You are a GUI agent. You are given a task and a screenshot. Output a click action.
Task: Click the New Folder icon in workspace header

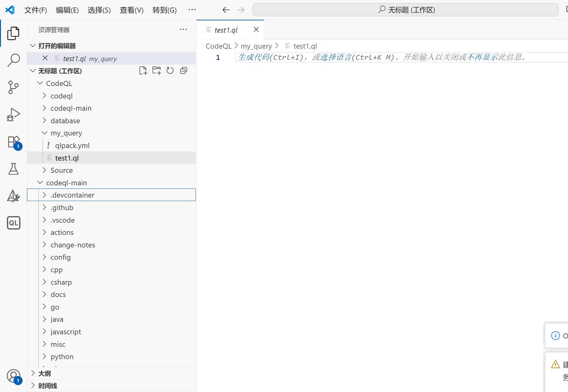(x=157, y=71)
